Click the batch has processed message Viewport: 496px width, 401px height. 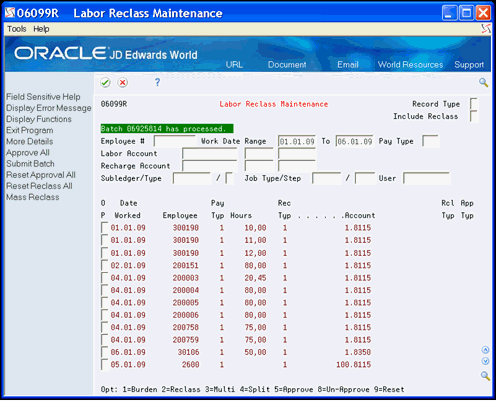click(x=167, y=129)
